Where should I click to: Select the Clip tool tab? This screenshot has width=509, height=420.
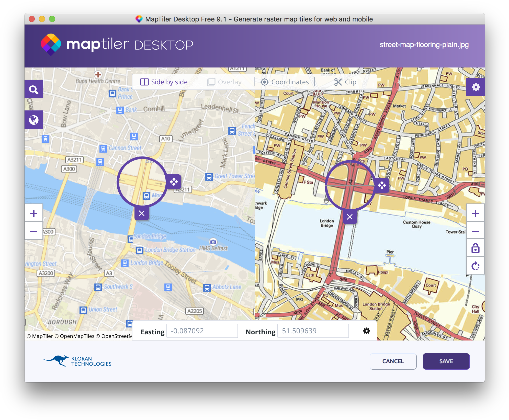pyautogui.click(x=345, y=82)
